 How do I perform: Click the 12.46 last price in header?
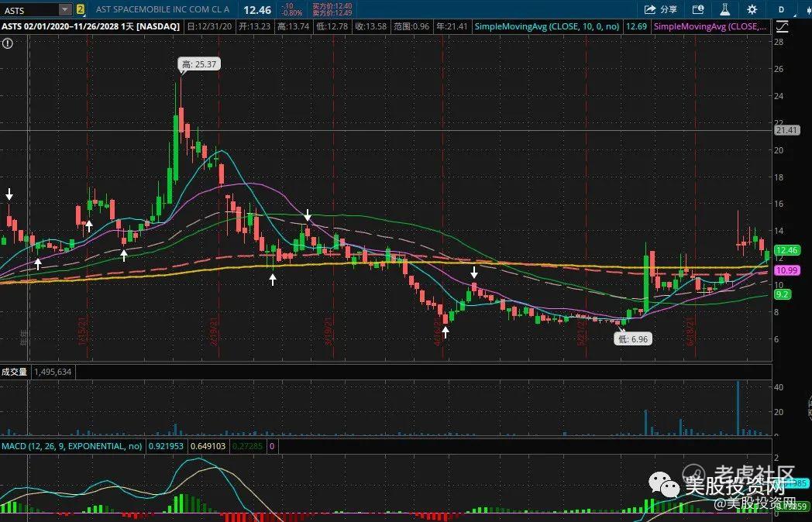coord(257,10)
